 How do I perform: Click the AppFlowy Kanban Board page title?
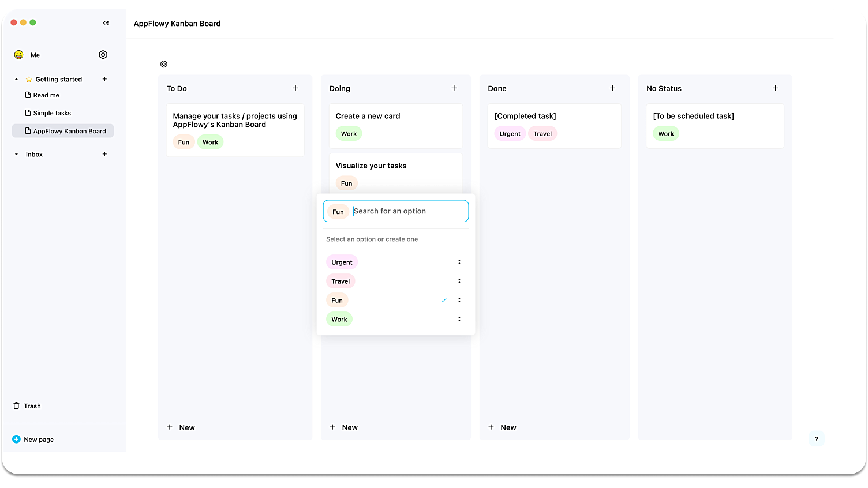tap(177, 24)
